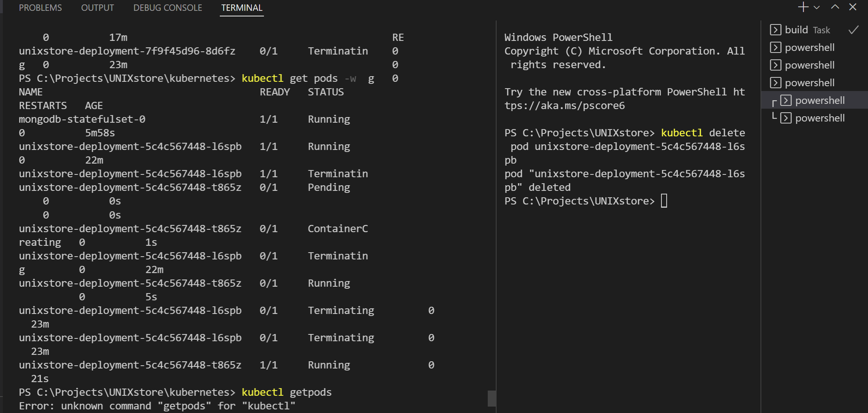Select the build Task terminal entry

coord(814,30)
